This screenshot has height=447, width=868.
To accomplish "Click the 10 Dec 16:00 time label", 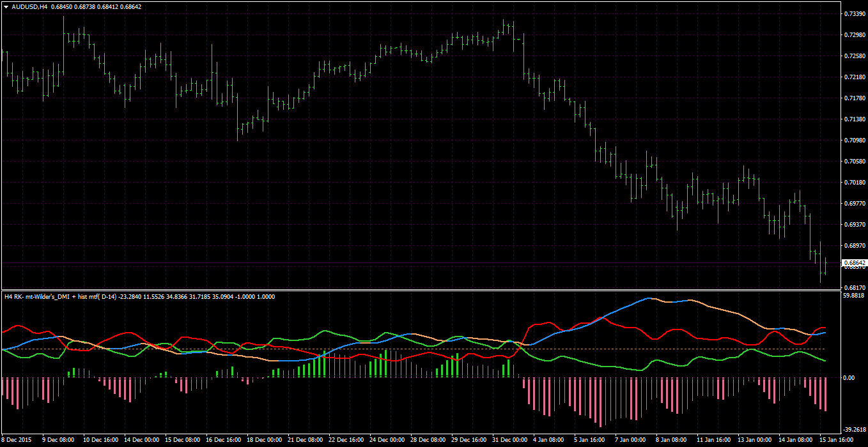I will coord(100,440).
